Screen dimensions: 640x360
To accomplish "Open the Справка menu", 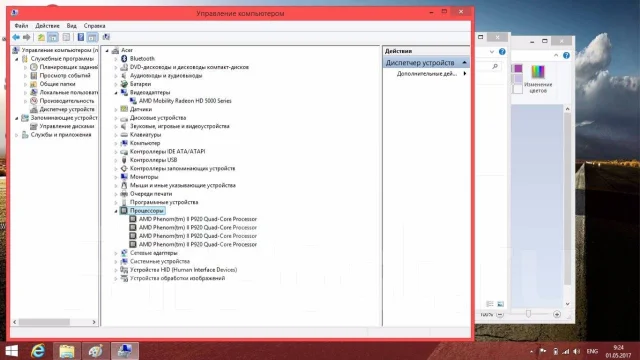I will 94,26.
